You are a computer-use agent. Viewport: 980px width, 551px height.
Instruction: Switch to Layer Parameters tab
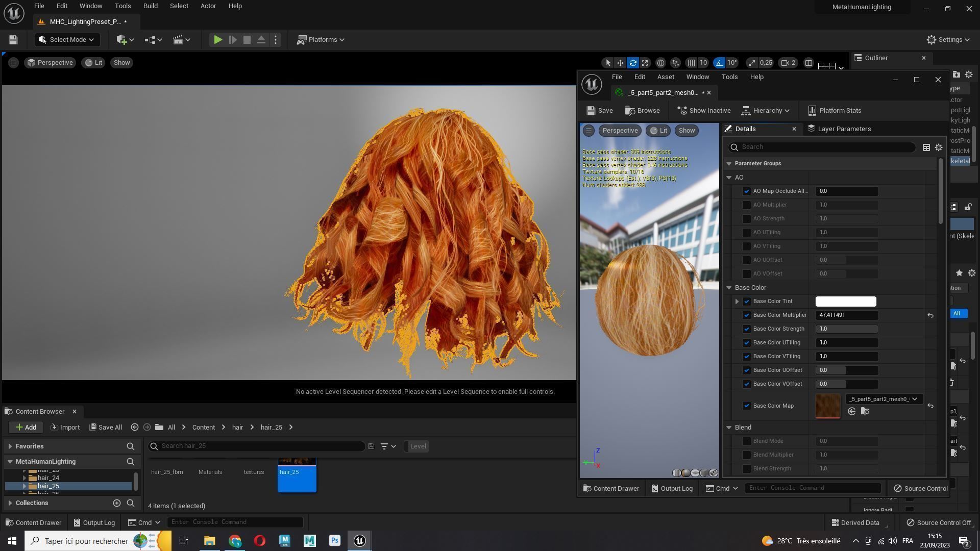coord(839,129)
